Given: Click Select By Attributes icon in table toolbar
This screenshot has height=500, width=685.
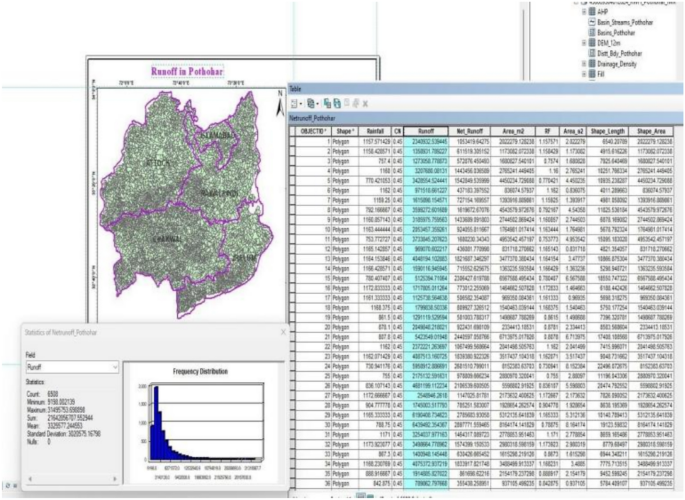Looking at the screenshot, I should click(325, 103).
